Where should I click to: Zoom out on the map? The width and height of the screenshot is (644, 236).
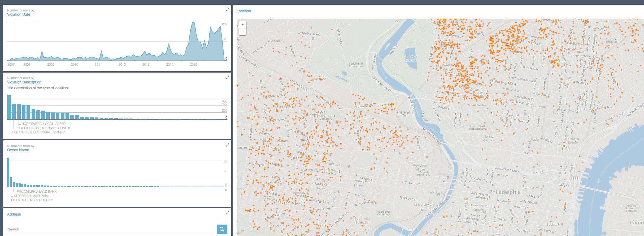pyautogui.click(x=243, y=32)
